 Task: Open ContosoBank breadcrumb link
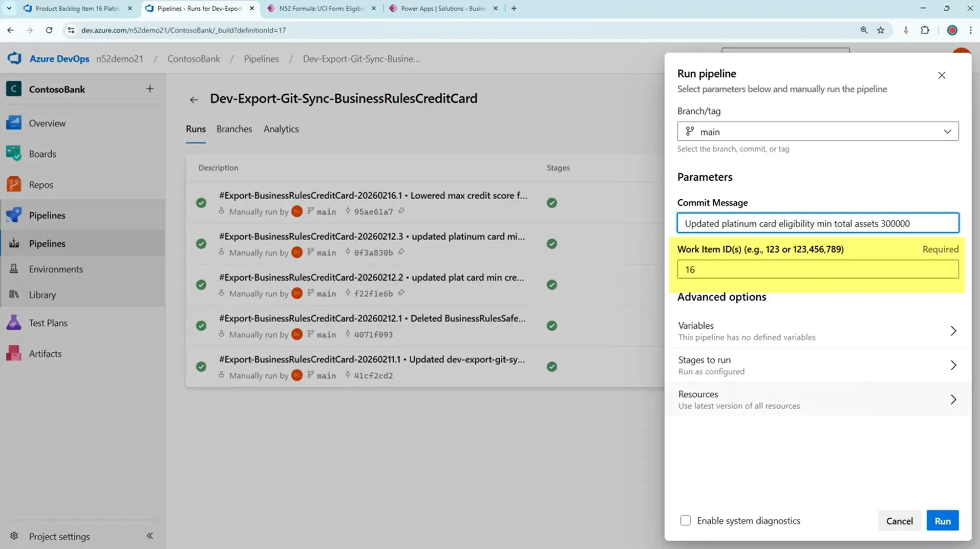click(194, 58)
